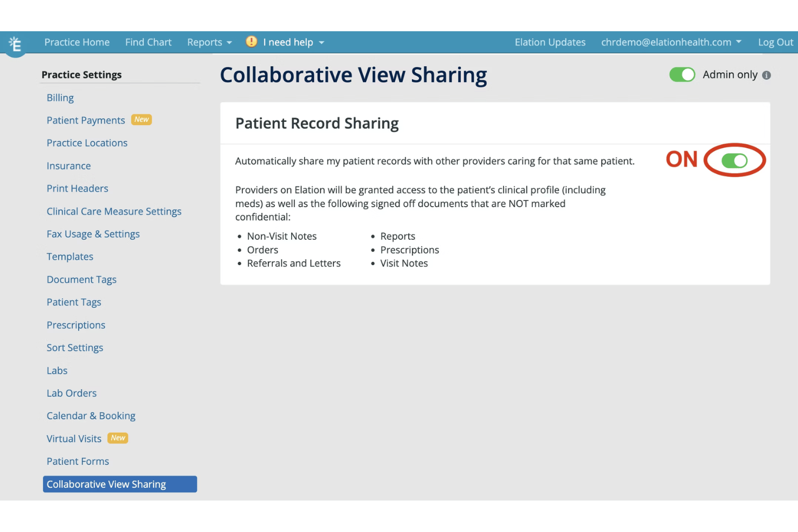The width and height of the screenshot is (798, 532).
Task: Open Sort Settings
Action: [x=74, y=348]
